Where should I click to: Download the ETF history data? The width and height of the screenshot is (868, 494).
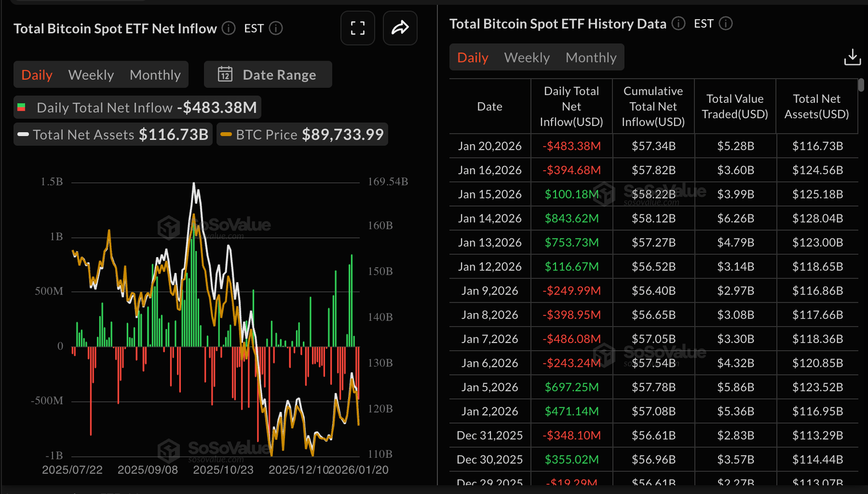[852, 57]
